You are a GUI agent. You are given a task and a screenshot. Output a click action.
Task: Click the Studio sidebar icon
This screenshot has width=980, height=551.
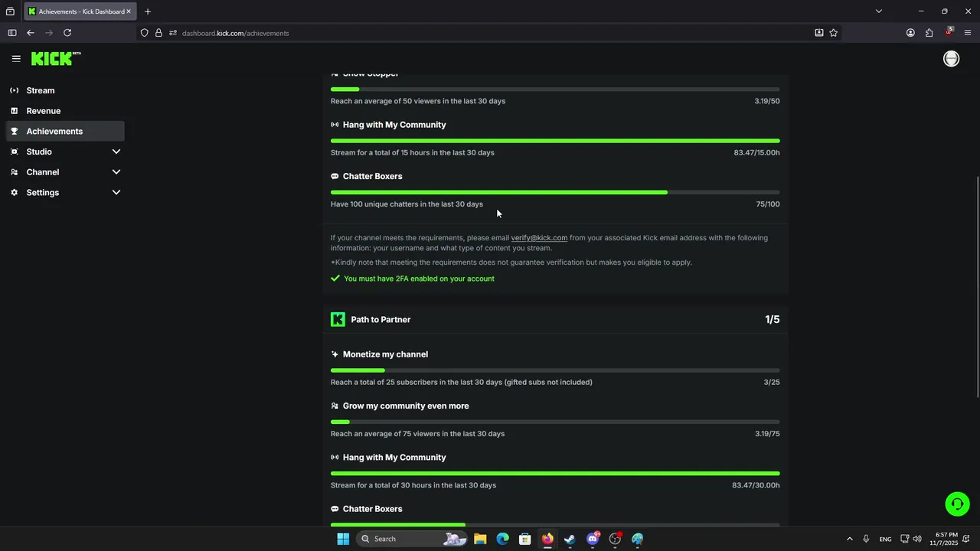coord(14,152)
